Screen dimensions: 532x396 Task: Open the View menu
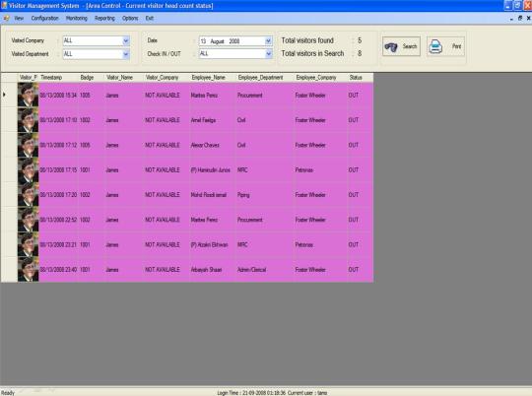pos(19,18)
